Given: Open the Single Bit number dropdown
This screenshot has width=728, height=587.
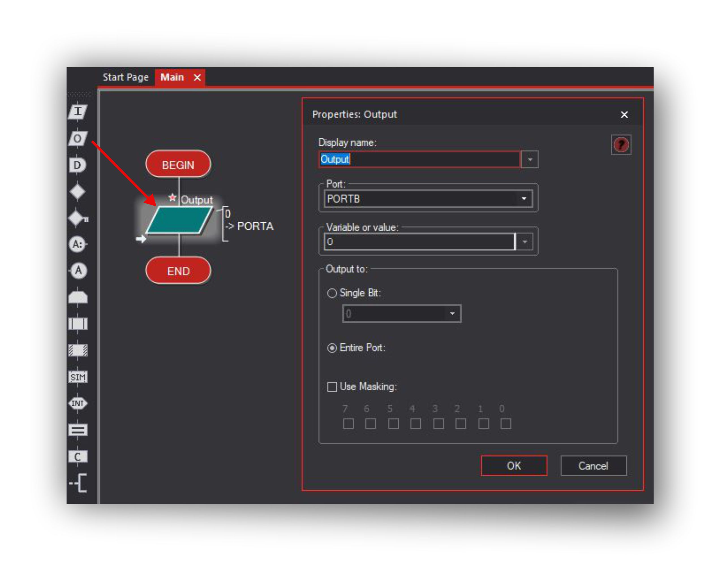Looking at the screenshot, I should click(402, 314).
